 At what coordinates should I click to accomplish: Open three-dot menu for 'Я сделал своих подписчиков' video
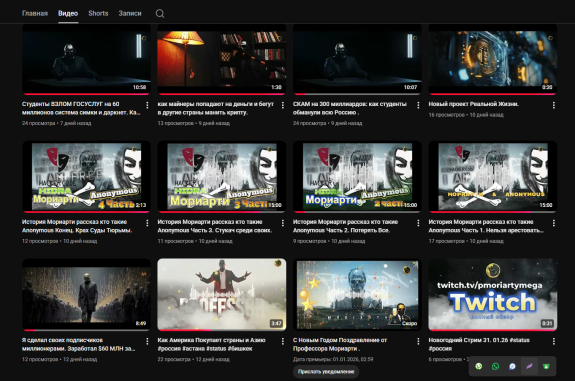tap(147, 341)
